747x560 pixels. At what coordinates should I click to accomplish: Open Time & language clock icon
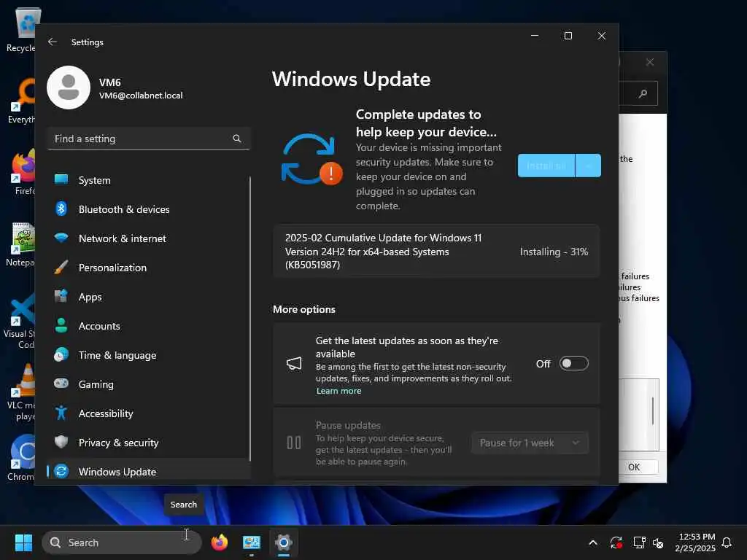point(61,355)
